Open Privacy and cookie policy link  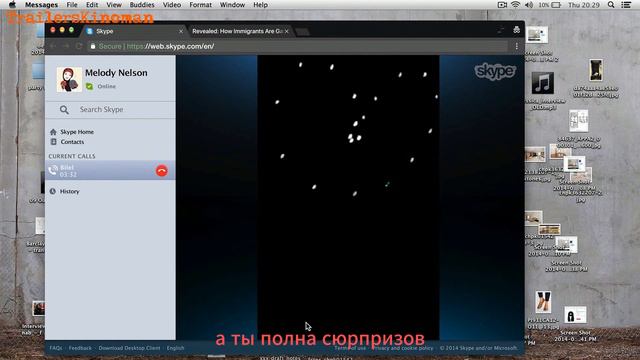click(x=403, y=348)
